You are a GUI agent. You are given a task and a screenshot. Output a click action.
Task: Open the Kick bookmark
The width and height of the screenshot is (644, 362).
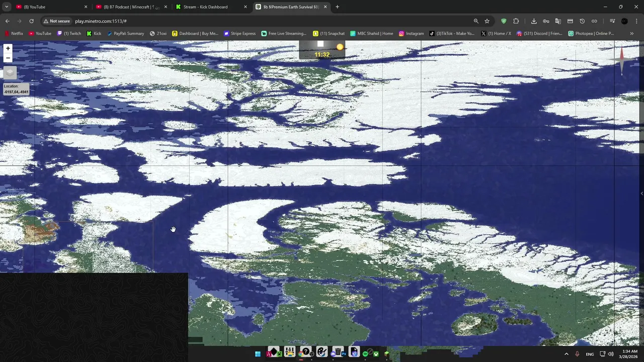pos(94,34)
